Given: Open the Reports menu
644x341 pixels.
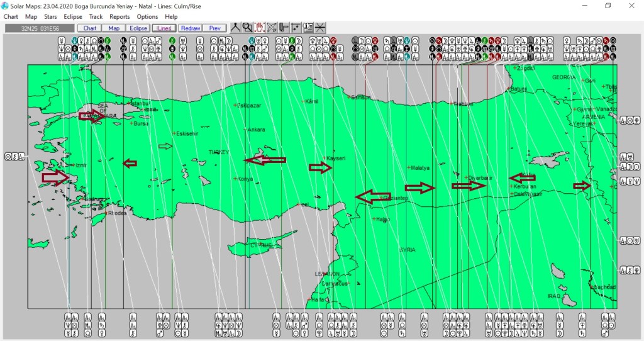Looking at the screenshot, I should (x=119, y=17).
